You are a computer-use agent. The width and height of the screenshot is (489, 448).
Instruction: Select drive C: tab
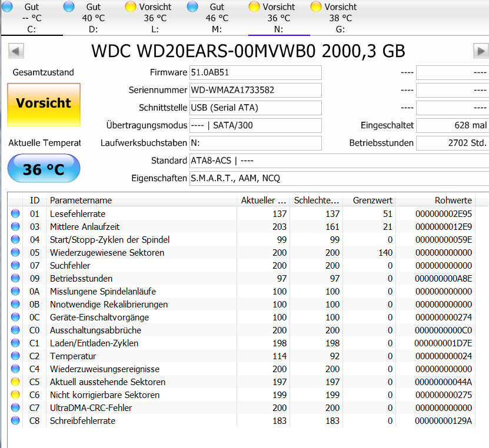click(x=32, y=18)
